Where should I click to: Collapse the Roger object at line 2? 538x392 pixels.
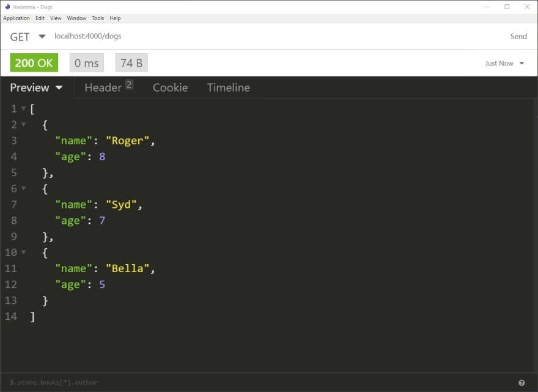click(23, 124)
